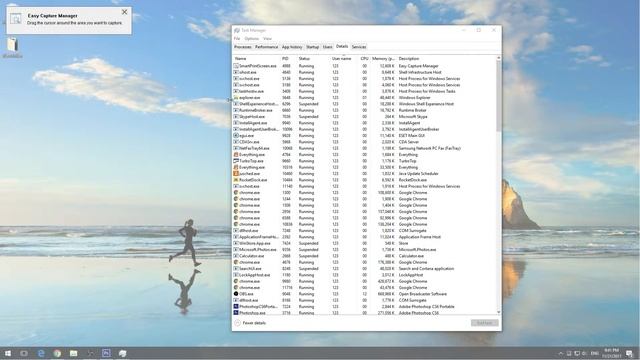The width and height of the screenshot is (640, 360).
Task: Switch to the Services tab
Action: (359, 47)
